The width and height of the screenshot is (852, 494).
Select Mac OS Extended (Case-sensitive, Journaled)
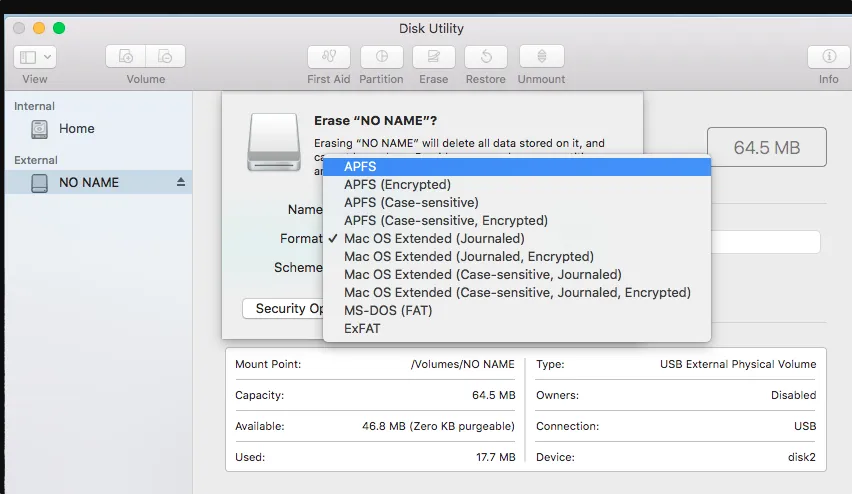tap(517, 274)
